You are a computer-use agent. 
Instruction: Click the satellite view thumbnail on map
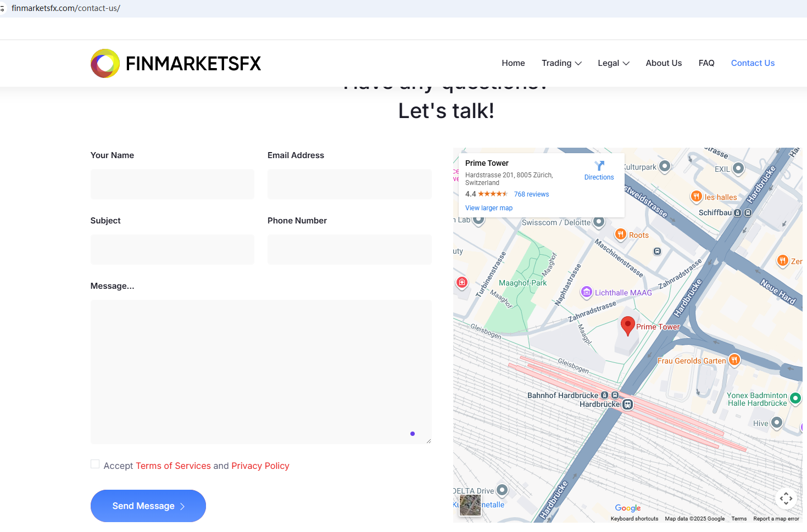(x=470, y=505)
